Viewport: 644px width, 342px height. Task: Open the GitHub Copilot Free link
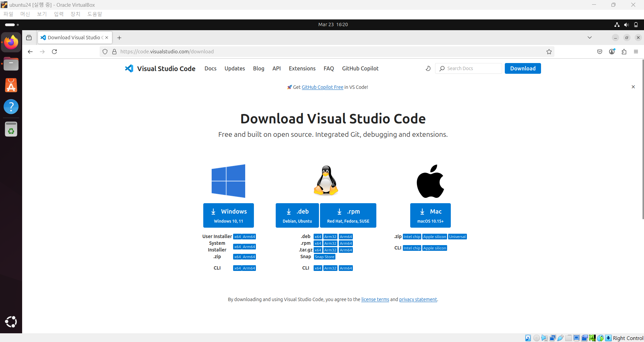(322, 87)
